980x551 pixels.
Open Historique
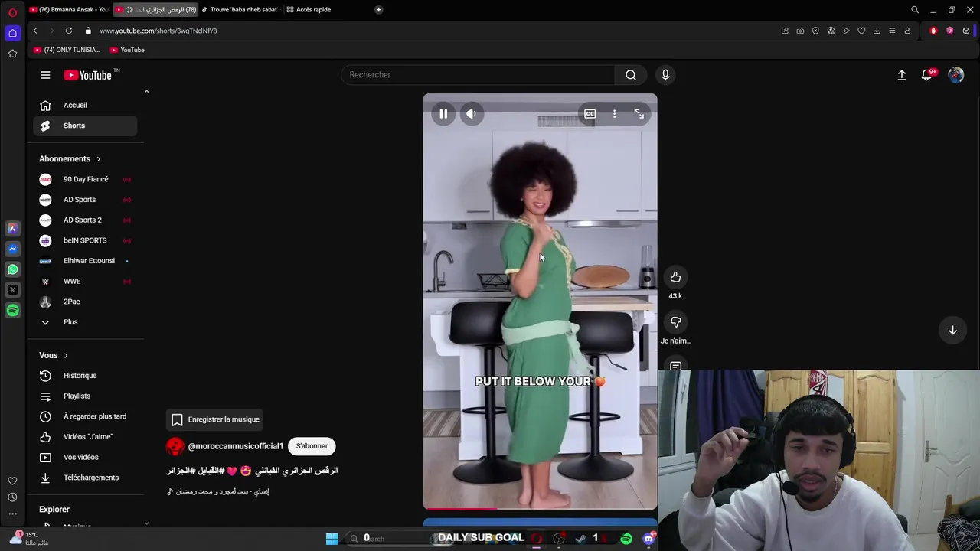pyautogui.click(x=85, y=376)
